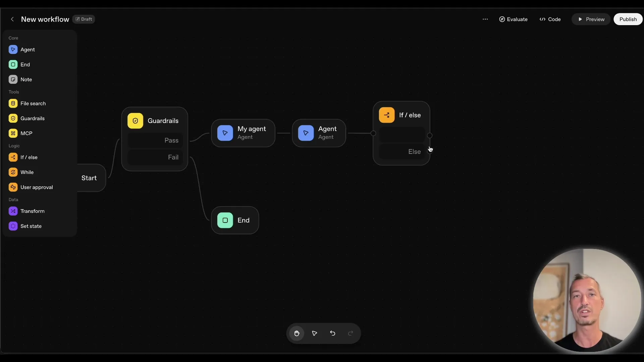Select the While logic icon

click(13, 172)
